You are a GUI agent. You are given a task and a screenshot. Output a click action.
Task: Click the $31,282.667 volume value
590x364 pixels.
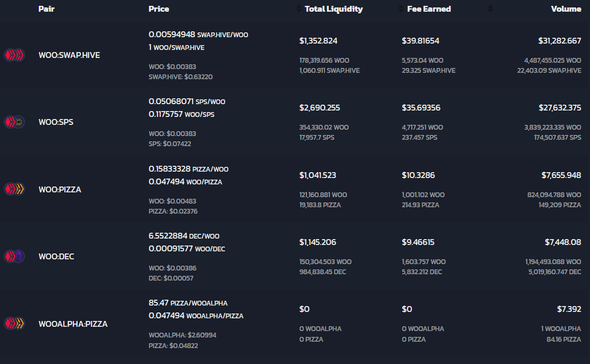(x=560, y=40)
